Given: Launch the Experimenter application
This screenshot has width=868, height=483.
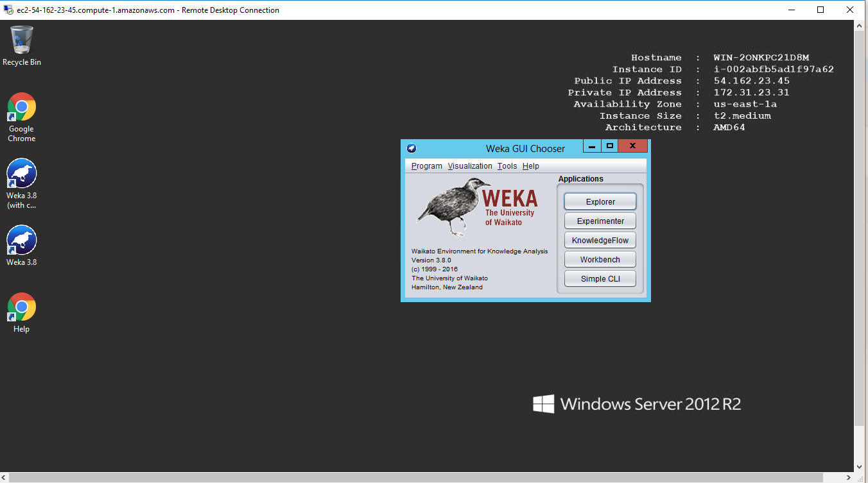Looking at the screenshot, I should coord(600,221).
